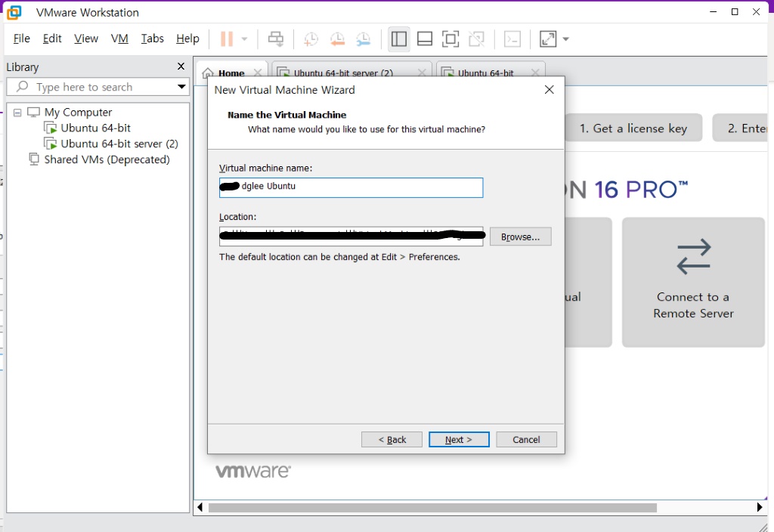Close the Library panel
This screenshot has width=774, height=532.
click(181, 66)
